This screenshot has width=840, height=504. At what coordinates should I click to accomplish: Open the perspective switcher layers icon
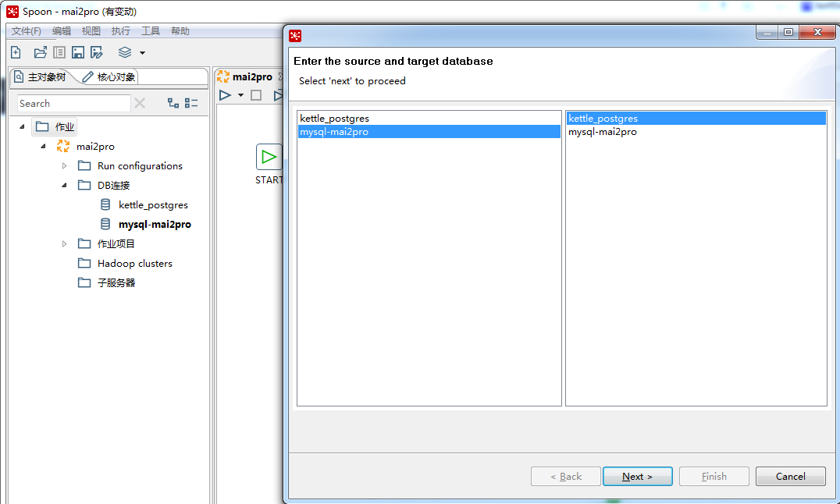125,51
